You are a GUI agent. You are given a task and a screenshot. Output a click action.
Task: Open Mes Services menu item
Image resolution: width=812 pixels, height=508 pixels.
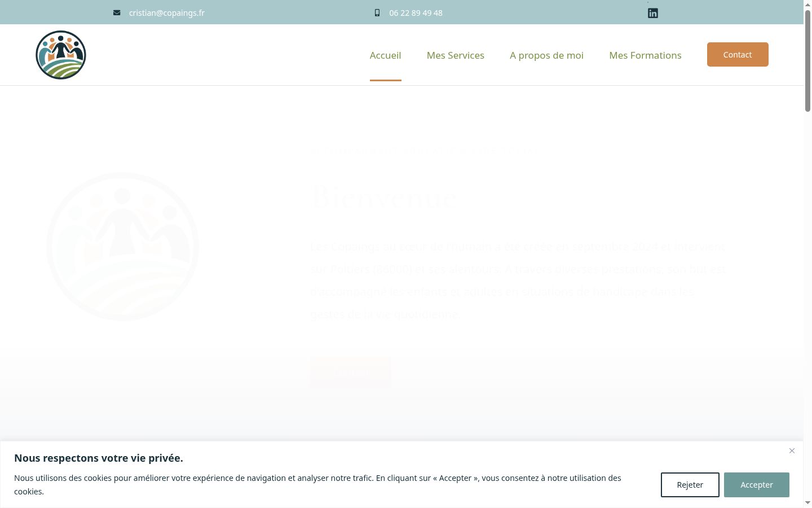coord(456,55)
